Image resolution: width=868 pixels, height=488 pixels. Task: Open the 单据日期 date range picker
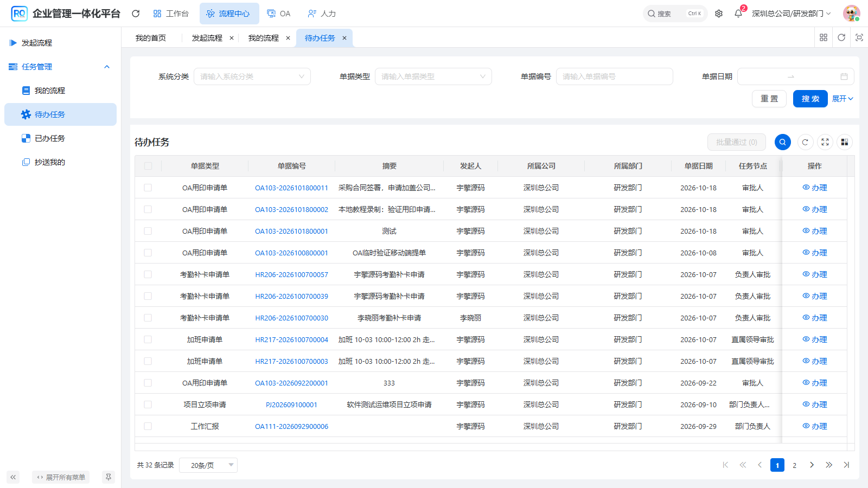[796, 76]
